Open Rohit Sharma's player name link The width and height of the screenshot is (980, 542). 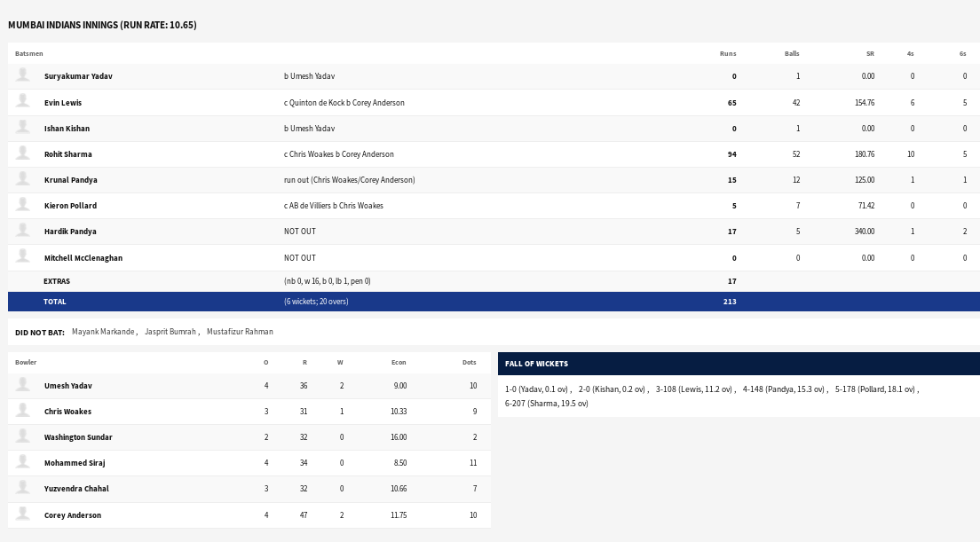click(67, 154)
